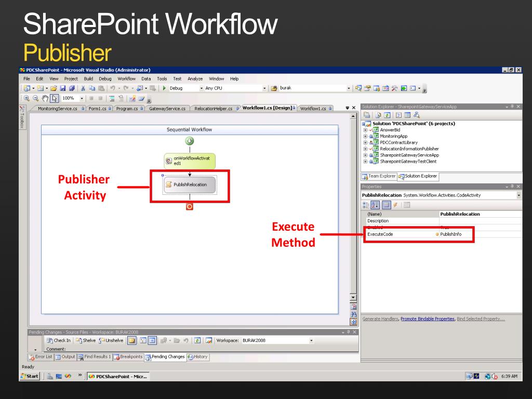This screenshot has height=399, width=532.
Task: Click the Check In button
Action: point(59,340)
